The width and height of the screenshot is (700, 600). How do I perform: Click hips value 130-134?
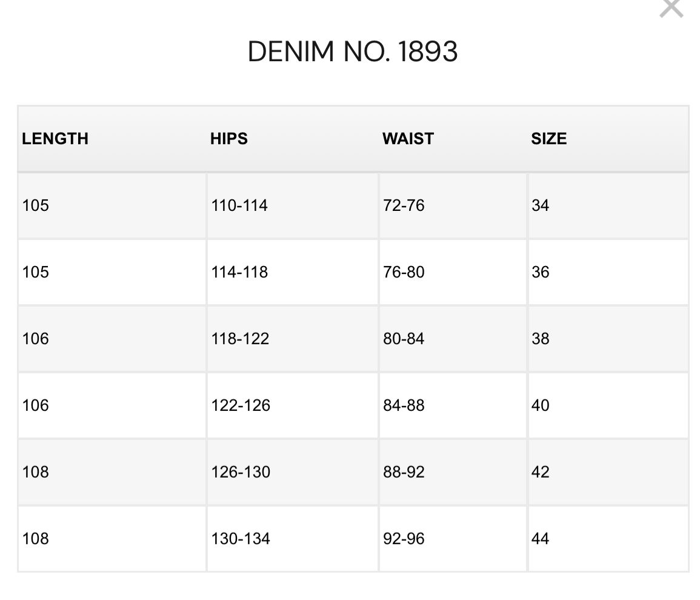(x=241, y=539)
